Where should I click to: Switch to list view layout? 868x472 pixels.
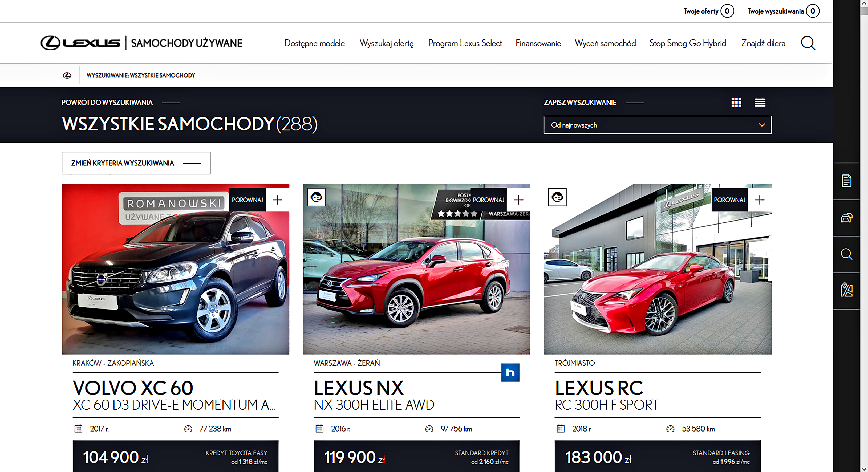coord(760,103)
